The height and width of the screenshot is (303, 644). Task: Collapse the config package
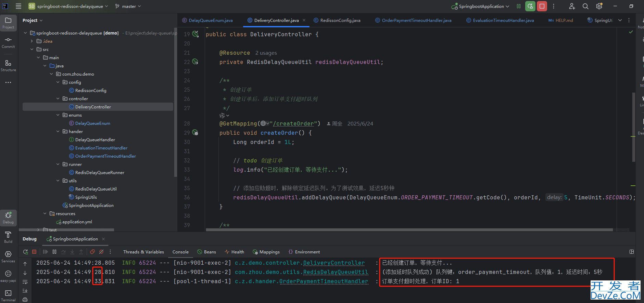[x=58, y=82]
